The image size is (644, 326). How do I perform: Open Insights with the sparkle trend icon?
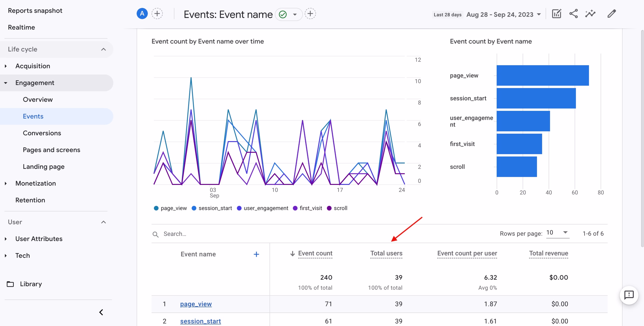click(x=590, y=14)
